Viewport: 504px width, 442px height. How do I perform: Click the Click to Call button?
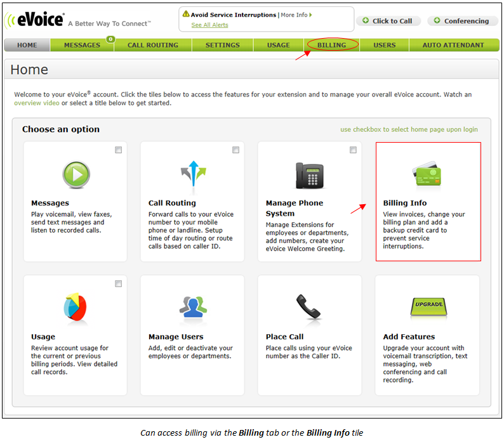click(x=388, y=21)
